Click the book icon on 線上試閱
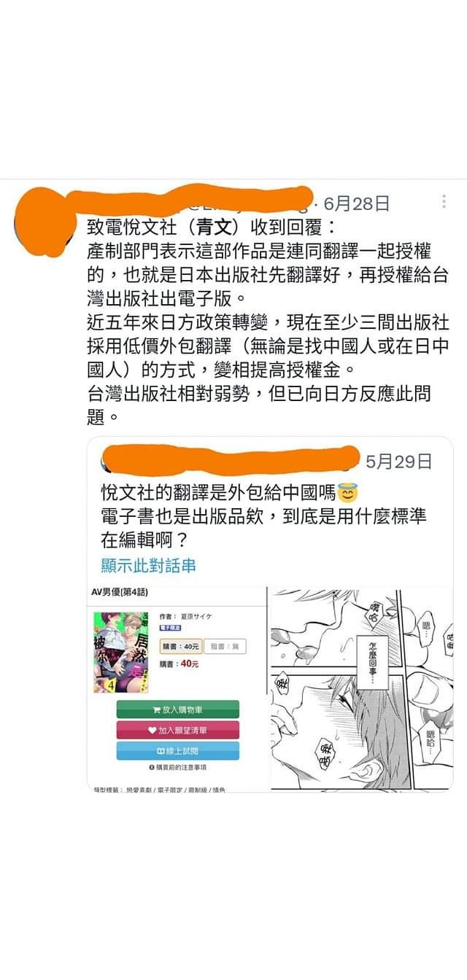Image resolution: width=467 pixels, height=980 pixels. (161, 750)
